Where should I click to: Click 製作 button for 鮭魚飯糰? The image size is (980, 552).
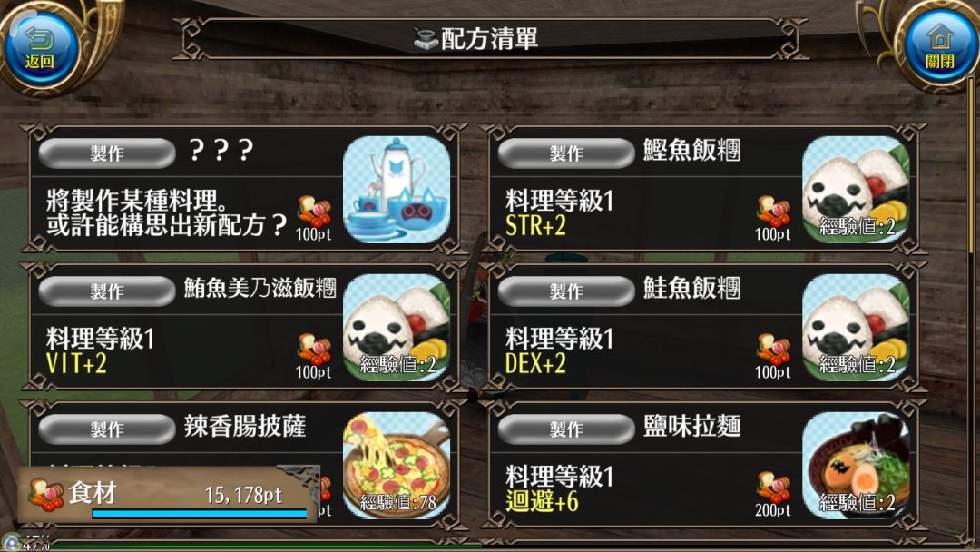point(566,291)
